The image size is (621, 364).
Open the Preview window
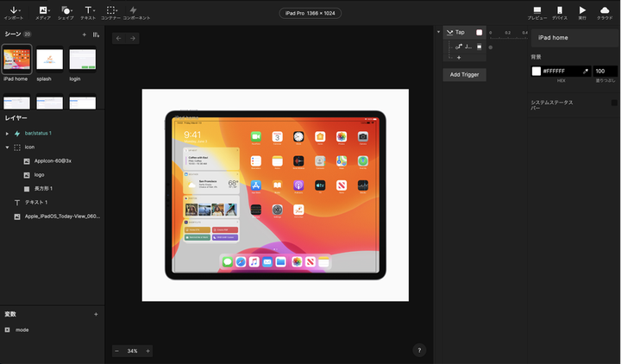point(537,13)
